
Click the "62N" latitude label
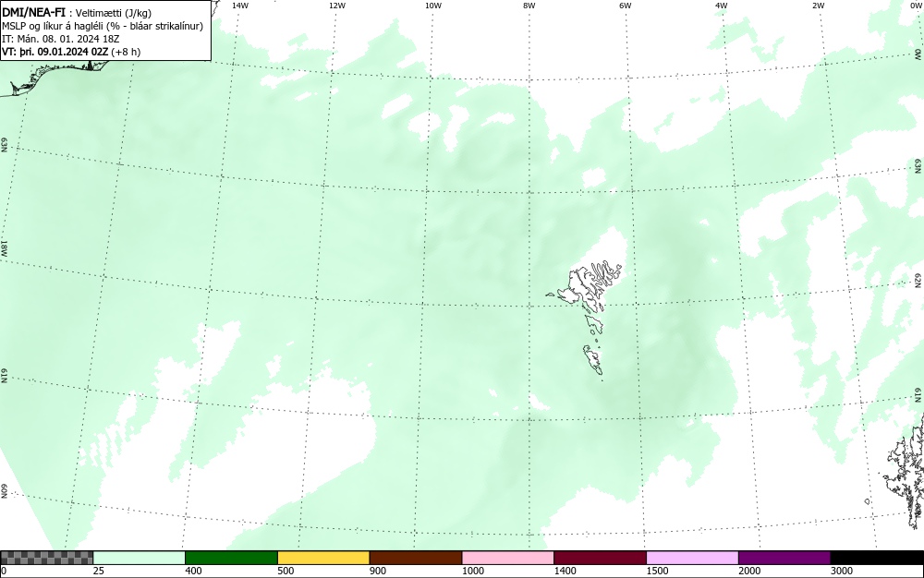(x=918, y=280)
